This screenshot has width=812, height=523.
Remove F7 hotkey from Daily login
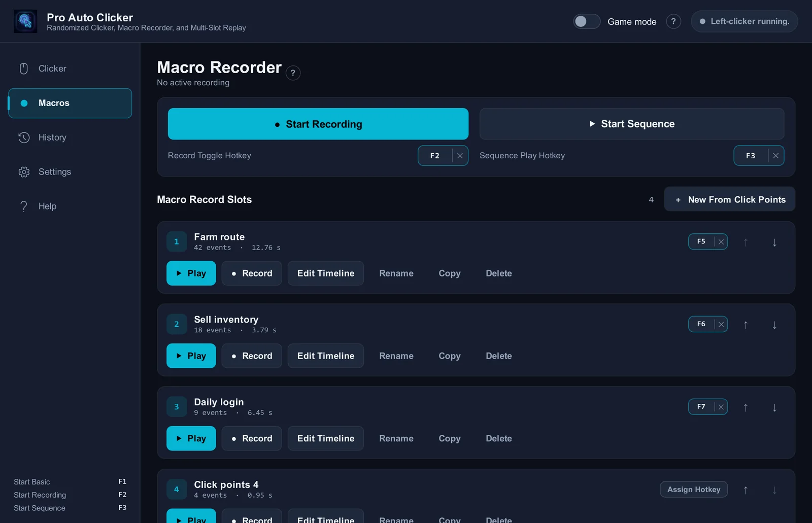[x=721, y=407]
